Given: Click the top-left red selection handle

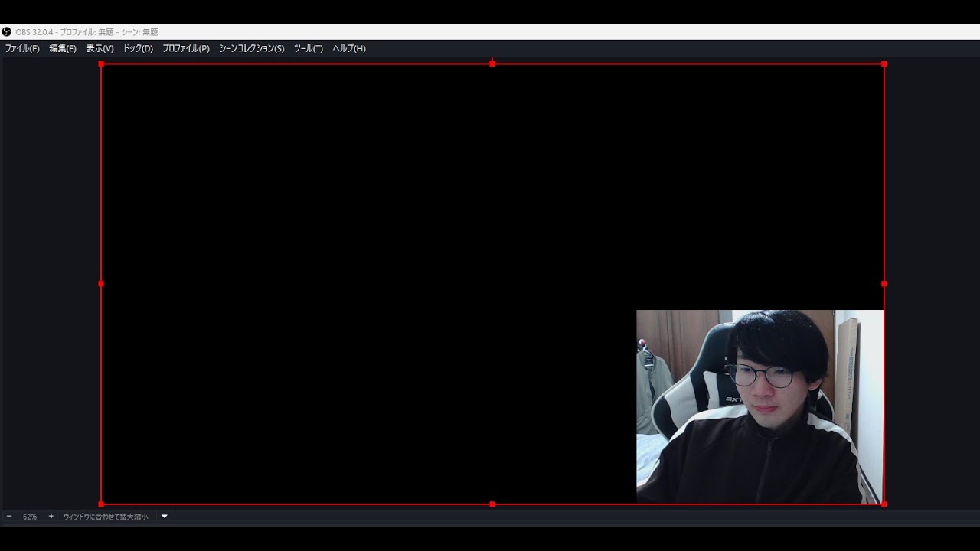Looking at the screenshot, I should coord(101,64).
